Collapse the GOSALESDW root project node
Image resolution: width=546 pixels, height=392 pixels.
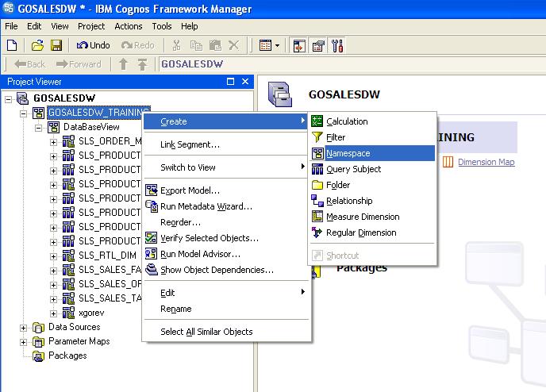pos(8,99)
